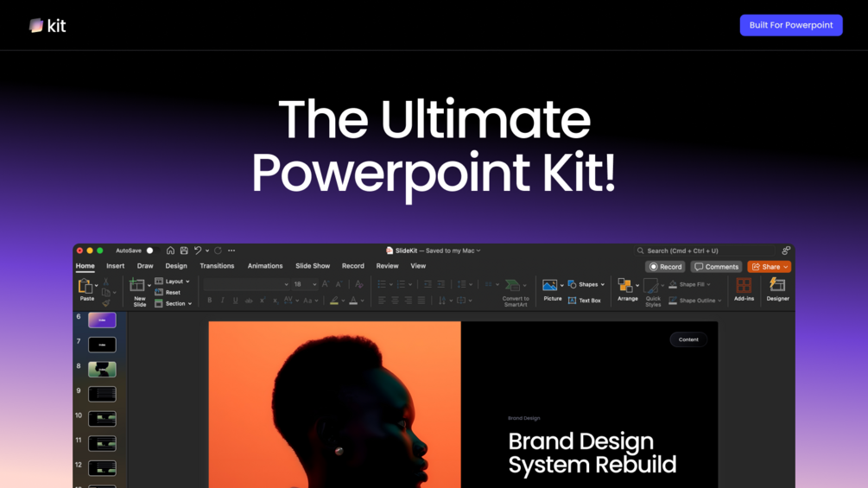Click Convert to SmartArt icon

pos(513,286)
